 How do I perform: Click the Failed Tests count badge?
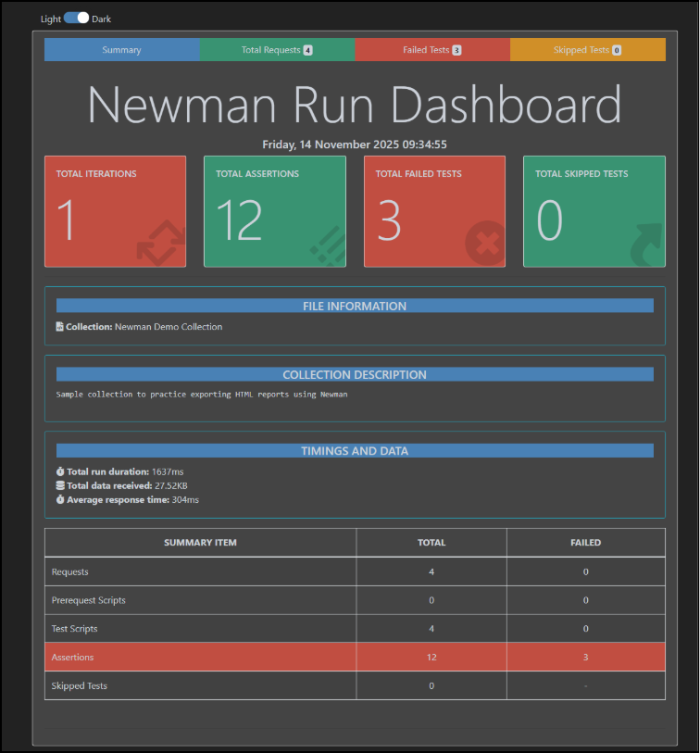(456, 50)
